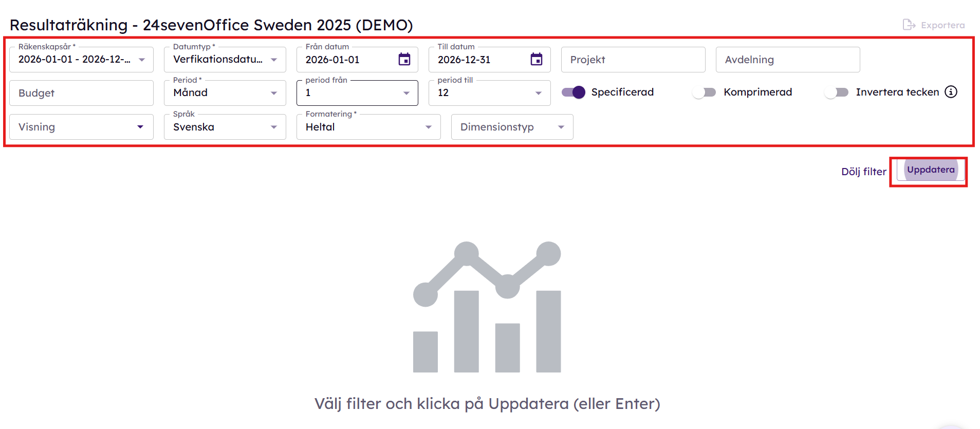Open the Formatering Heltal dropdown

(368, 127)
